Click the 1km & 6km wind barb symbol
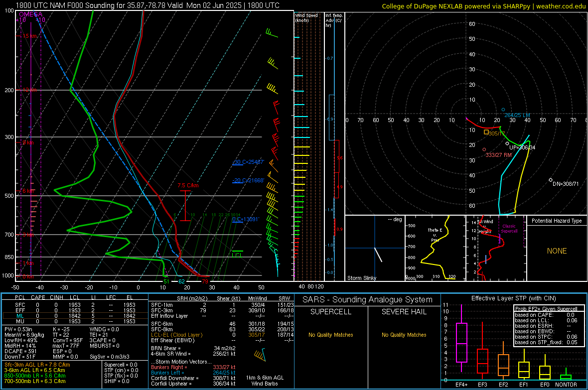 coord(260,354)
